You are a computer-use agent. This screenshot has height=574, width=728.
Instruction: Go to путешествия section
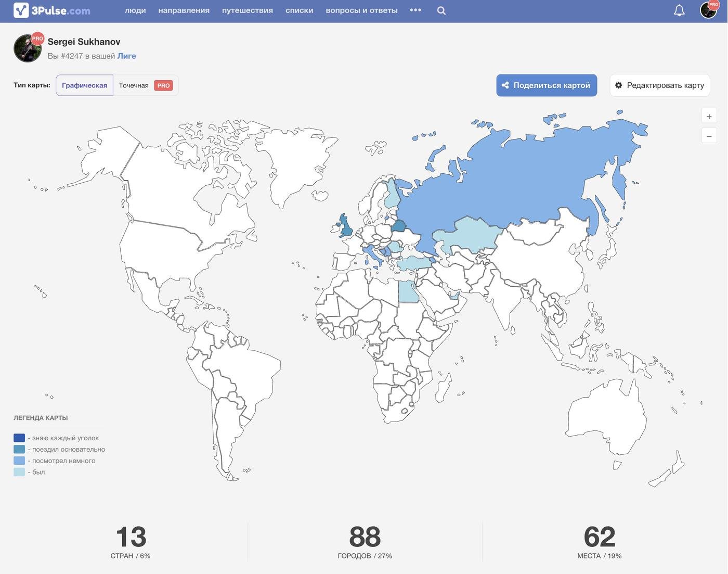coord(247,10)
